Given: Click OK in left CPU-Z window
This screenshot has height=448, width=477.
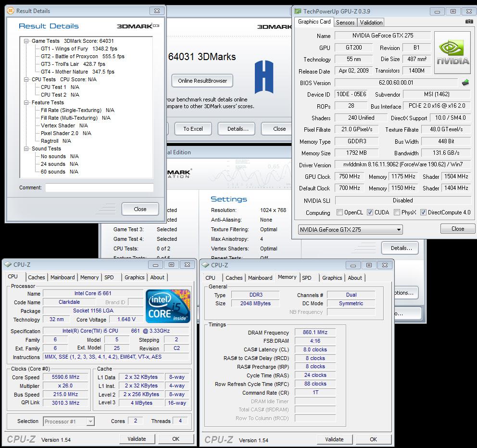Looking at the screenshot, I should pos(176,439).
